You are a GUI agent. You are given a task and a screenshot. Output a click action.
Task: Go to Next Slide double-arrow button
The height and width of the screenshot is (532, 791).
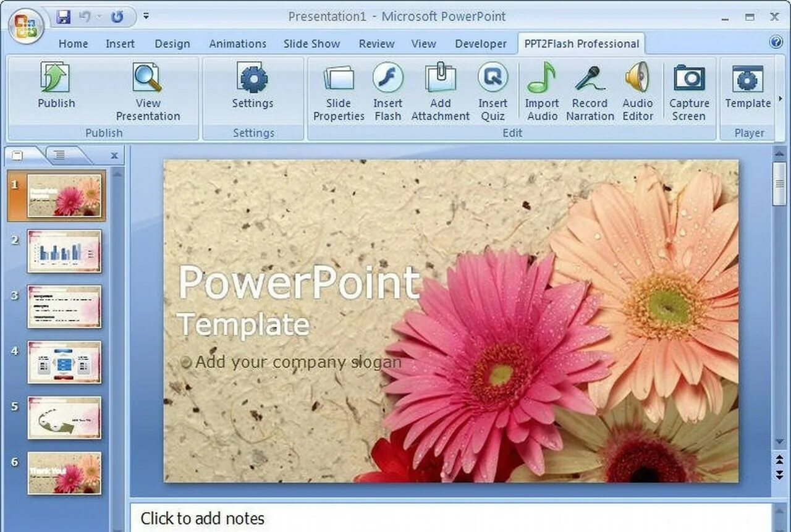pyautogui.click(x=780, y=475)
